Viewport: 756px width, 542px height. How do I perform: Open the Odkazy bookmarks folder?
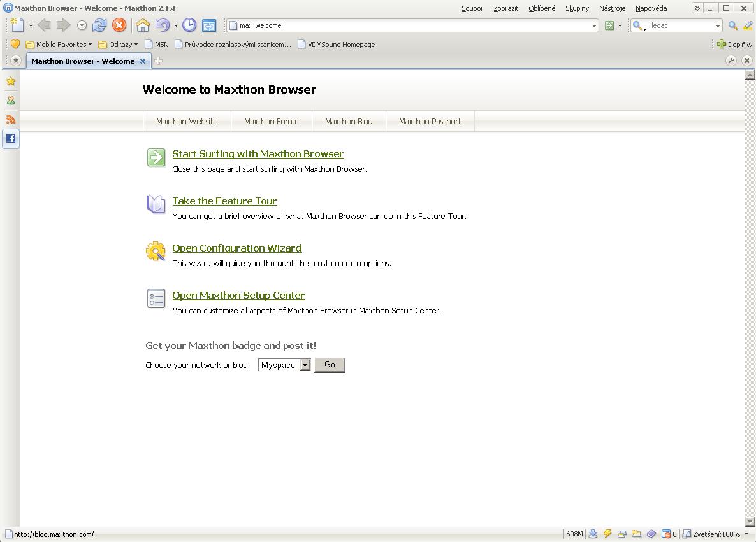point(118,45)
